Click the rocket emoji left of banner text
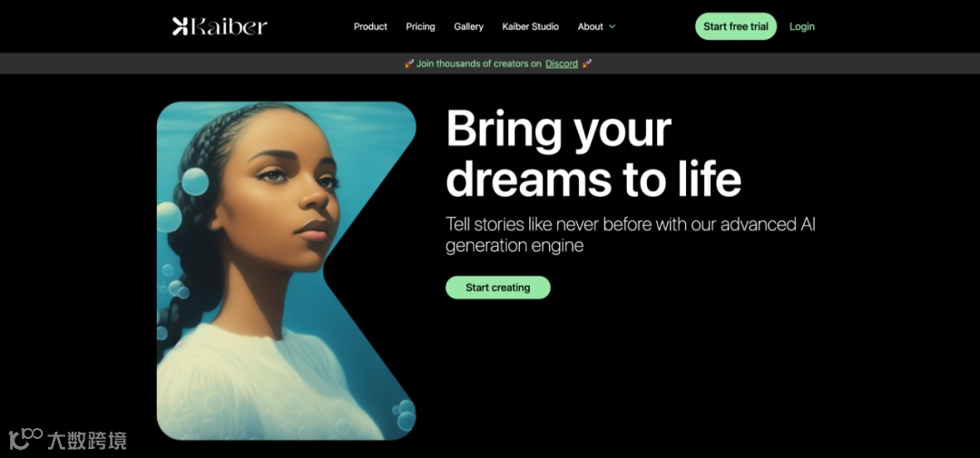 [x=408, y=63]
